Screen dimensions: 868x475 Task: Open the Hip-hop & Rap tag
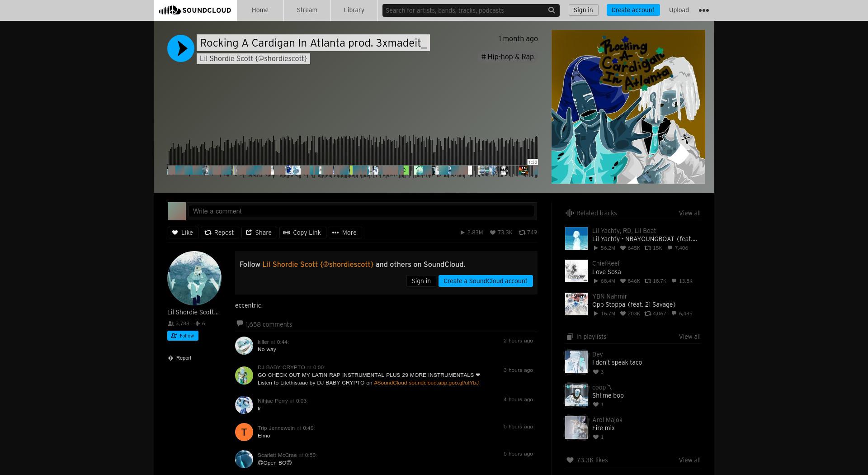coord(508,57)
